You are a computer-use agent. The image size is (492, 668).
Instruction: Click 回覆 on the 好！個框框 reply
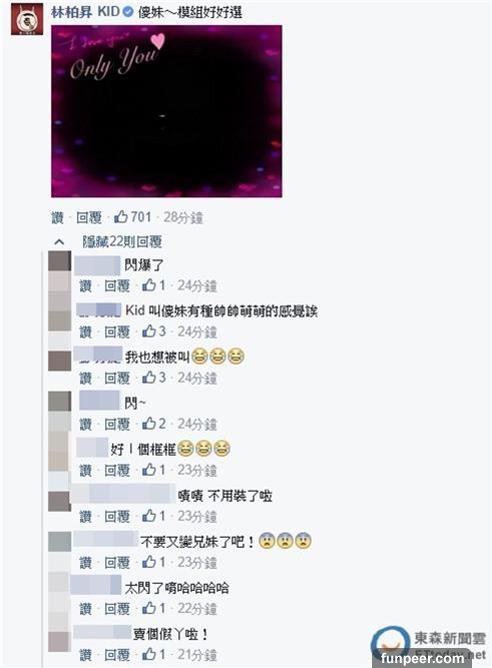(x=117, y=470)
